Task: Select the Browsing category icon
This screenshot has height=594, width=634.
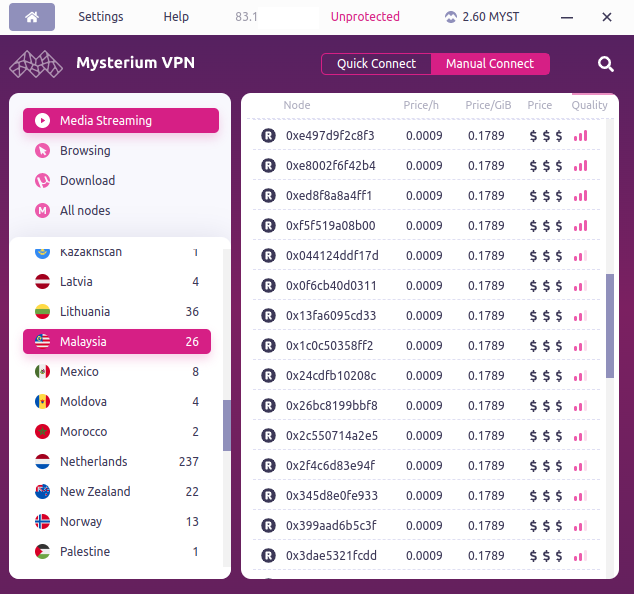Action: tap(43, 151)
